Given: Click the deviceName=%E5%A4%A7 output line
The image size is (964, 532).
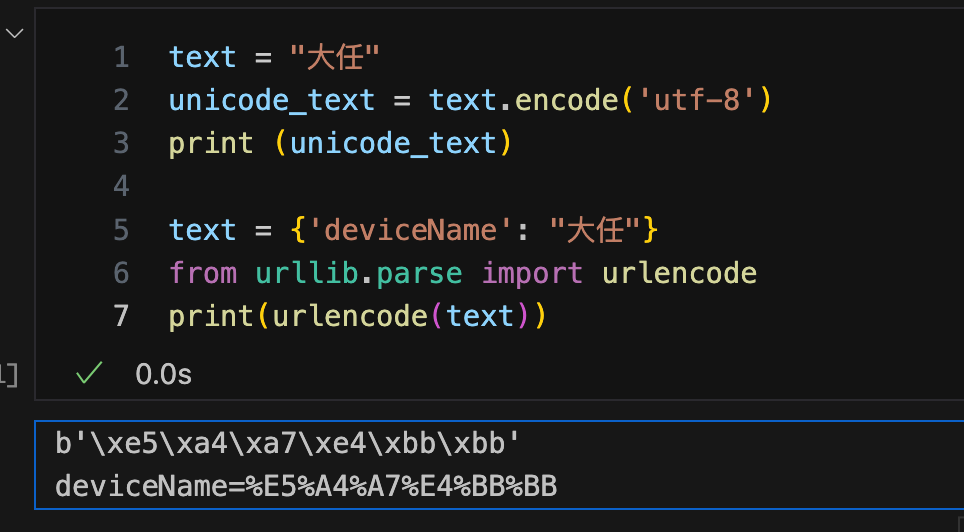Looking at the screenshot, I should [306, 486].
